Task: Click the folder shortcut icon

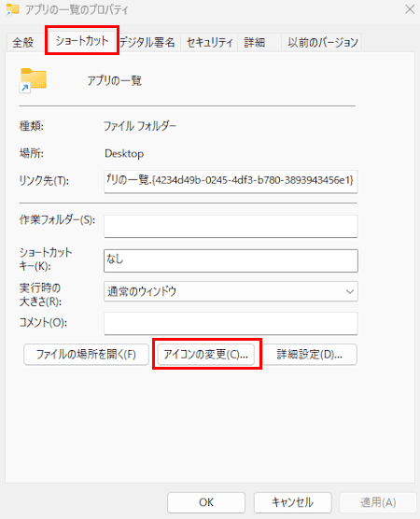Action: click(x=33, y=80)
